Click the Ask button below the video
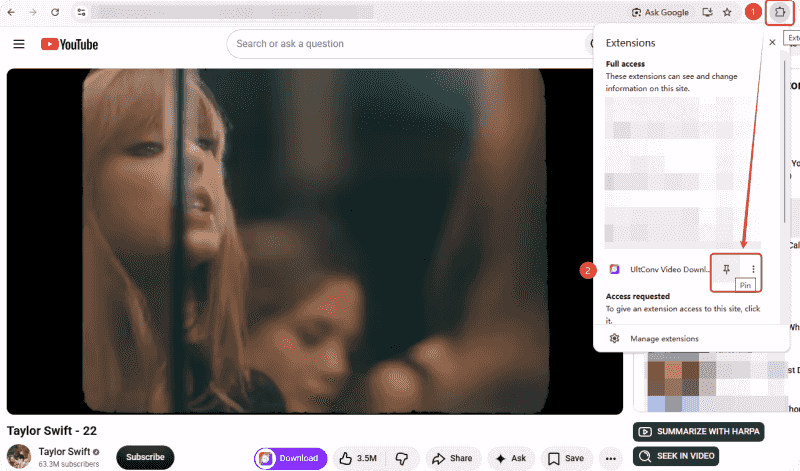Viewport: 800px width, 471px height. coord(511,458)
